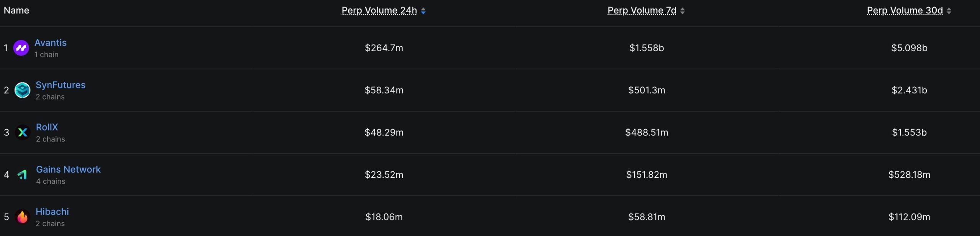
Task: Click the Hibachi flame logo icon
Action: [x=22, y=217]
